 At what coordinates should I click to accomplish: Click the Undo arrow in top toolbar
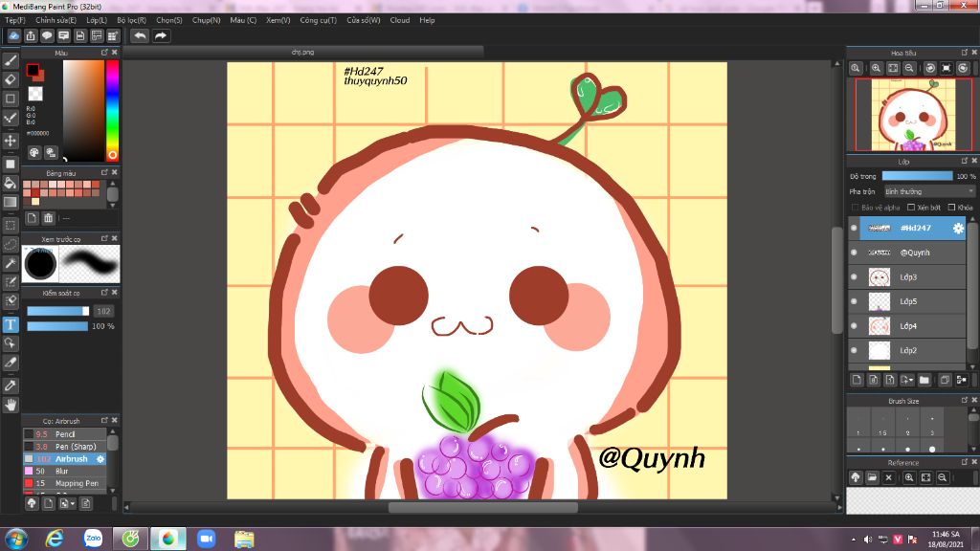(x=140, y=35)
